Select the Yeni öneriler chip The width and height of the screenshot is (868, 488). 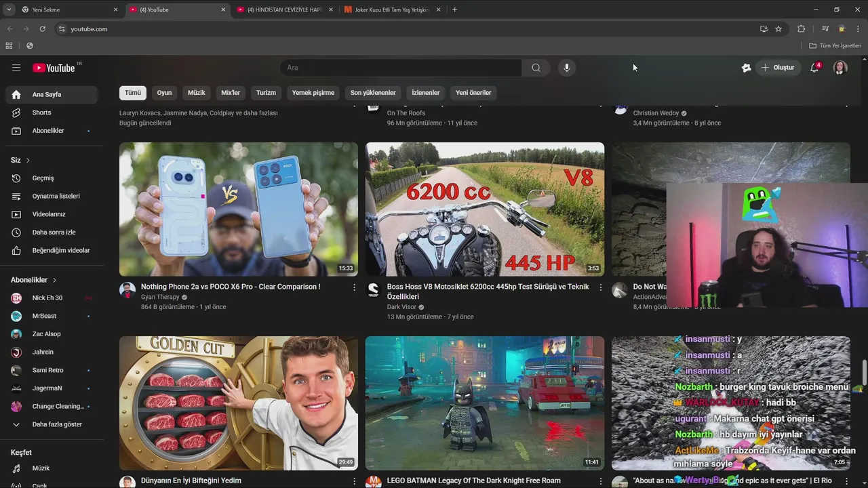pyautogui.click(x=473, y=93)
